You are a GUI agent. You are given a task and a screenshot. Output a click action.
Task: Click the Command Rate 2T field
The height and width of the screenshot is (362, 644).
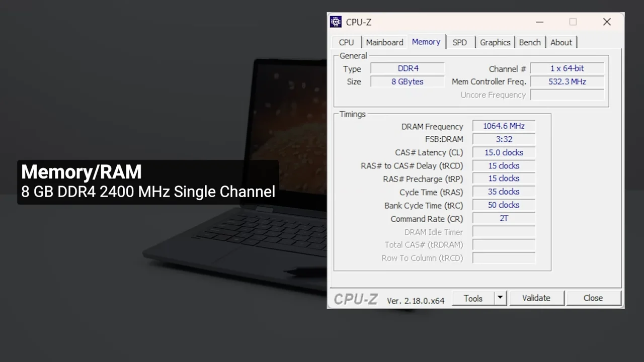point(504,219)
